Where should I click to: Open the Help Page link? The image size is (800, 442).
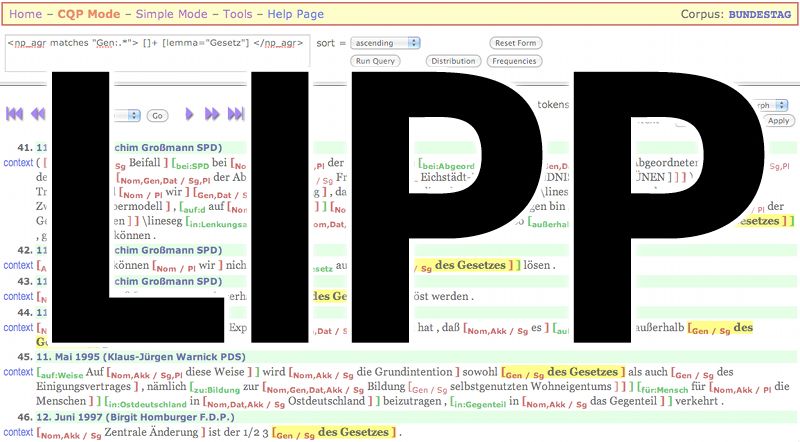click(x=295, y=14)
